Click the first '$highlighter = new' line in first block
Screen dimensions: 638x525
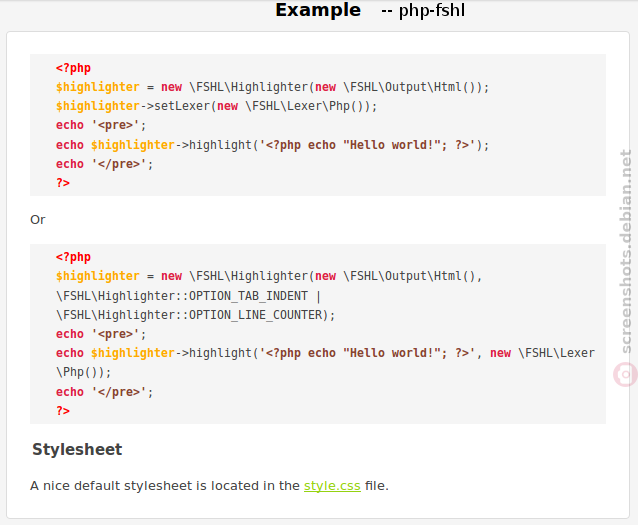coord(272,87)
